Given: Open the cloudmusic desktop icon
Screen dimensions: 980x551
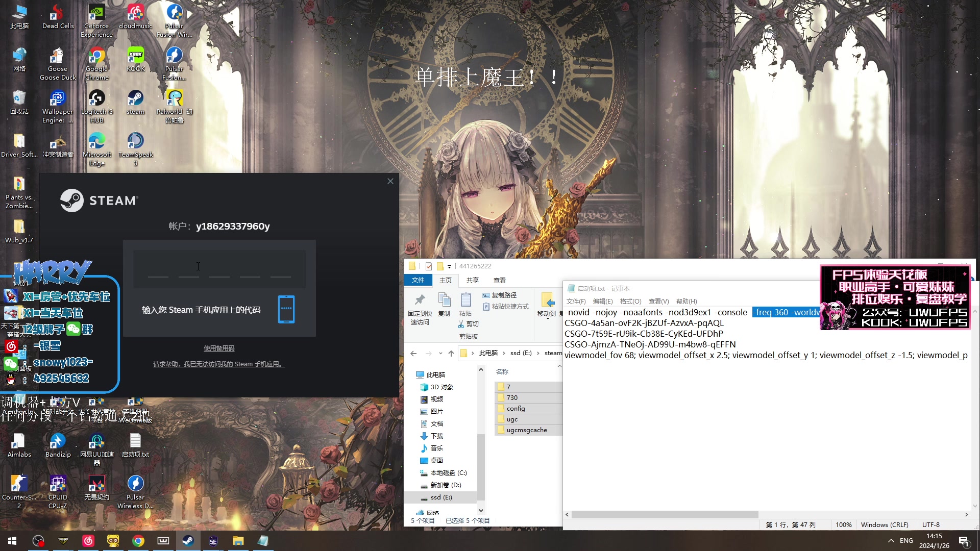Looking at the screenshot, I should tap(135, 17).
